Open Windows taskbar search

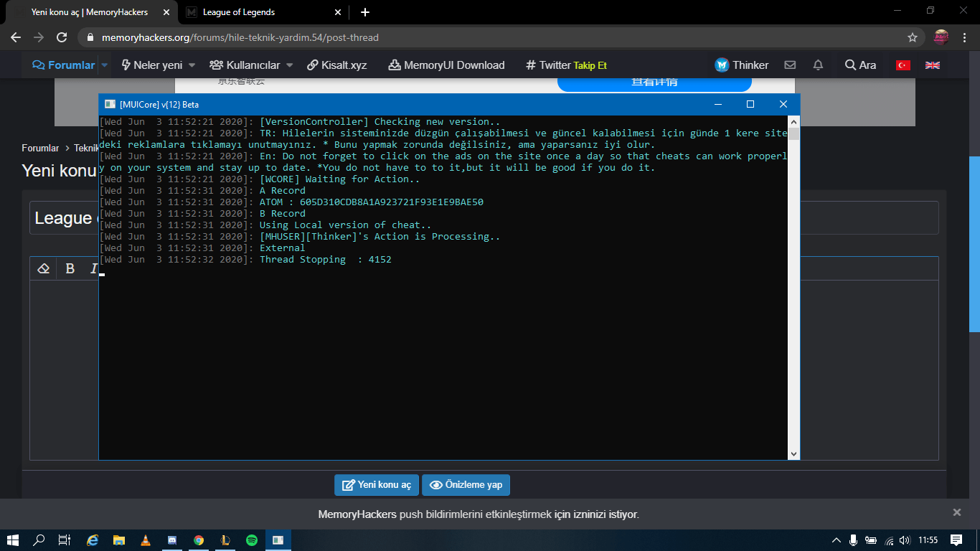tap(39, 540)
